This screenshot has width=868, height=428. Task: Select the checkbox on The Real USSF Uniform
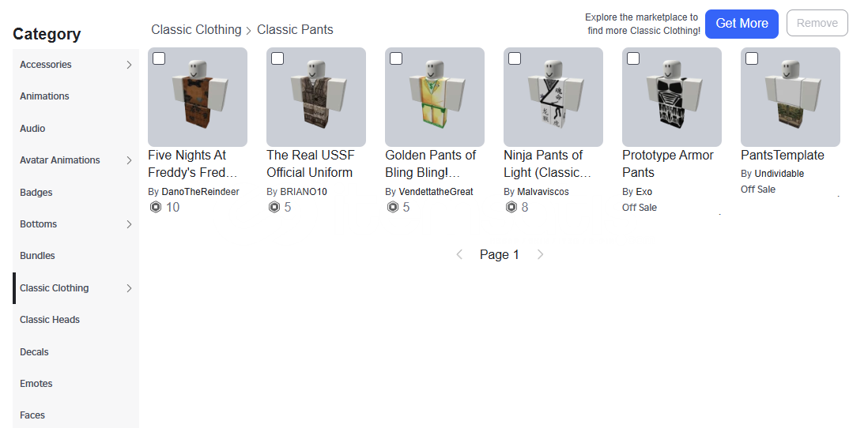point(277,58)
